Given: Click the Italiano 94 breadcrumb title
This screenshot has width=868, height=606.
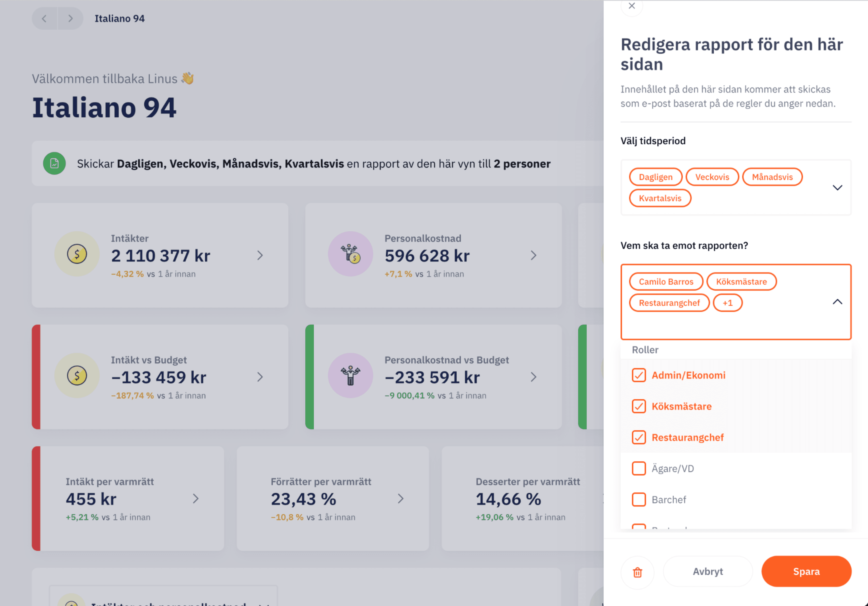Looking at the screenshot, I should point(119,19).
